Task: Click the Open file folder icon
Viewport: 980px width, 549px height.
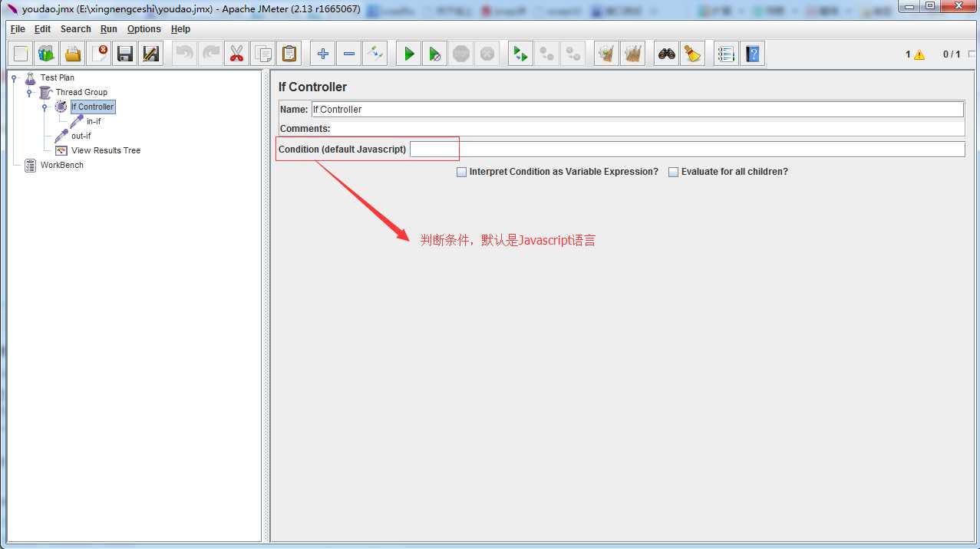Action: (73, 54)
